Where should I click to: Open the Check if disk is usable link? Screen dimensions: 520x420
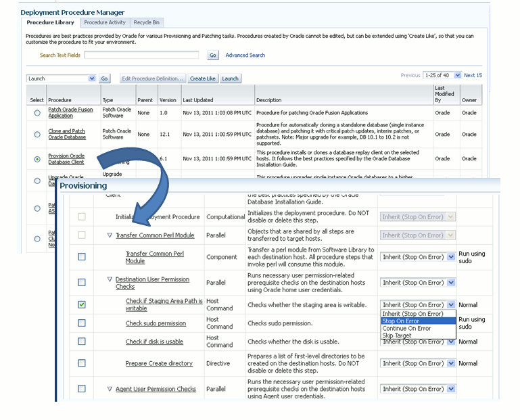[x=154, y=342]
